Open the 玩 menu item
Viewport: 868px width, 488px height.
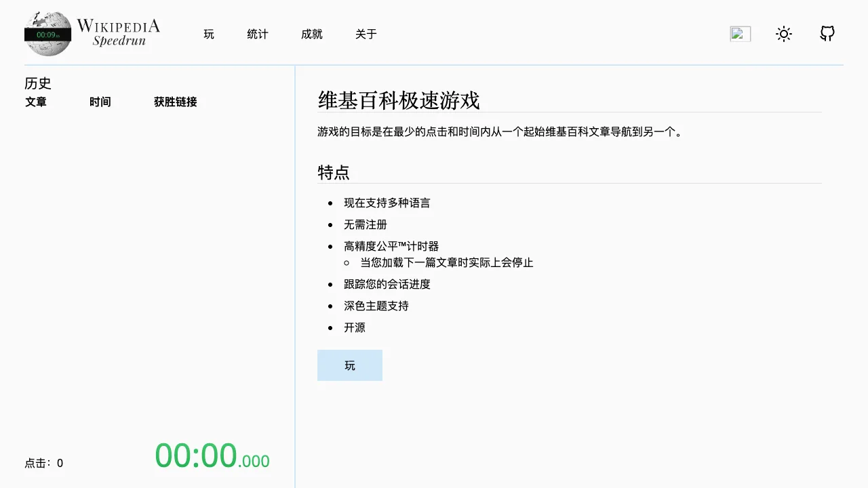click(209, 34)
